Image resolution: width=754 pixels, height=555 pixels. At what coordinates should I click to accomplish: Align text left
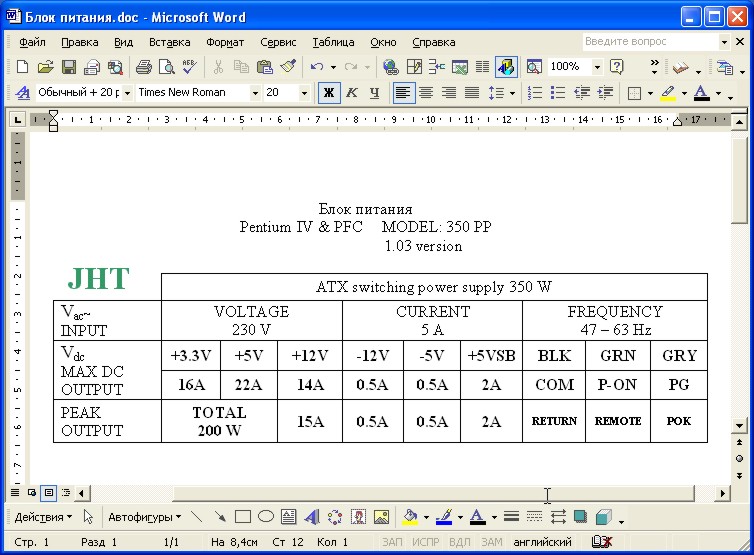402,92
